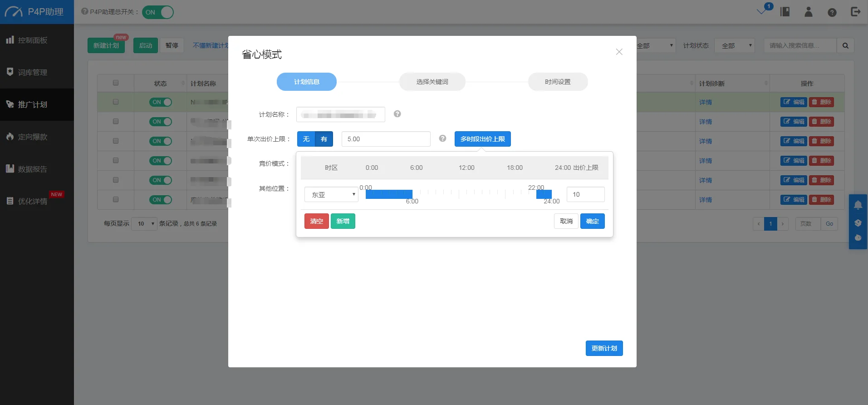
Task: Click the red 清空 button
Action: click(x=316, y=221)
